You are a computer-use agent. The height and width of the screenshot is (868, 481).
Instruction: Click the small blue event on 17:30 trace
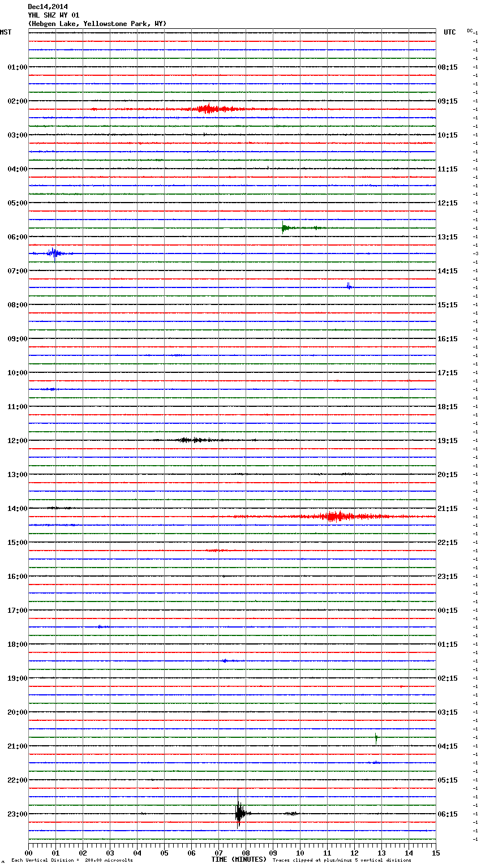point(101,627)
